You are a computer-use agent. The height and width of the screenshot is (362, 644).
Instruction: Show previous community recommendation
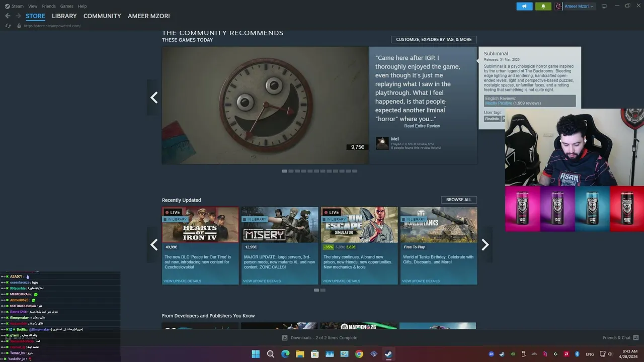[154, 98]
